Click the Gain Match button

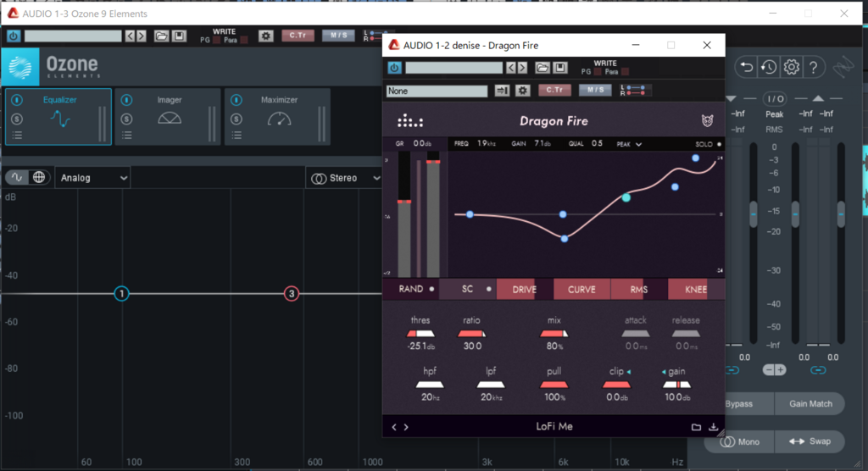pos(810,403)
